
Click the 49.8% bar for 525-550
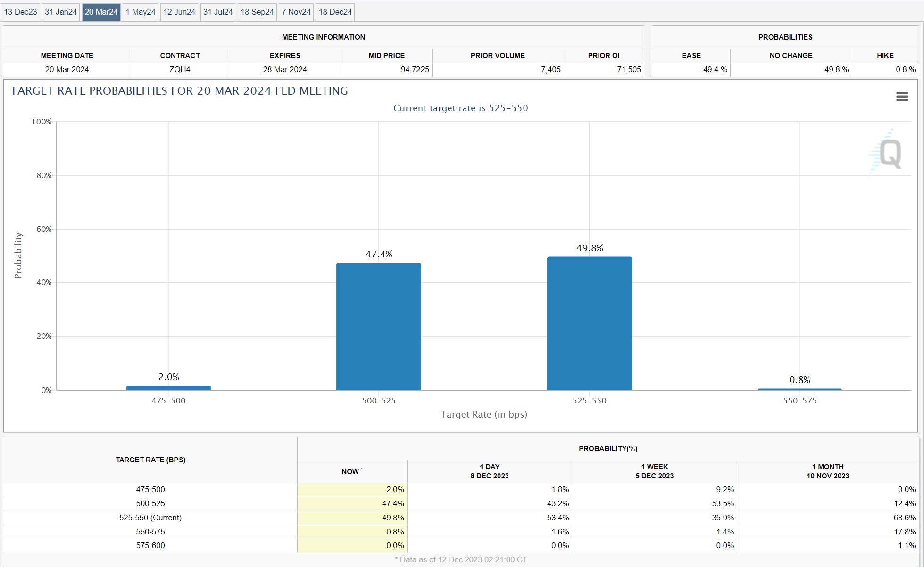pos(589,323)
